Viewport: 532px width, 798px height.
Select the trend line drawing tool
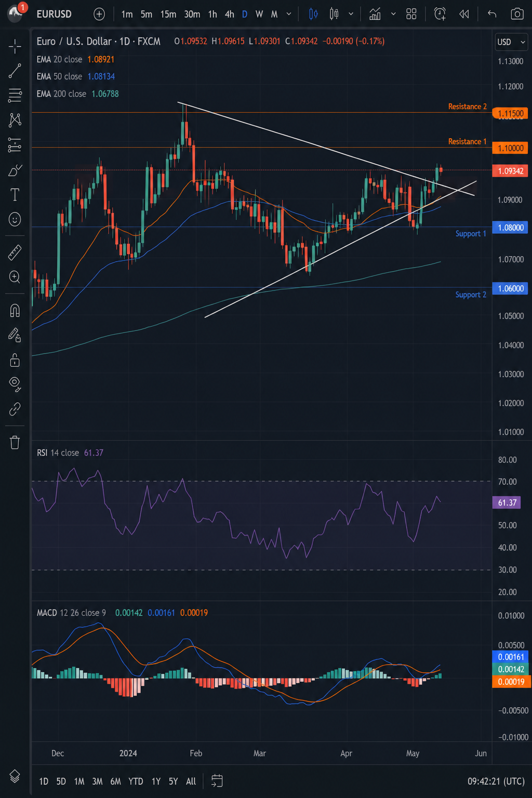(x=15, y=71)
